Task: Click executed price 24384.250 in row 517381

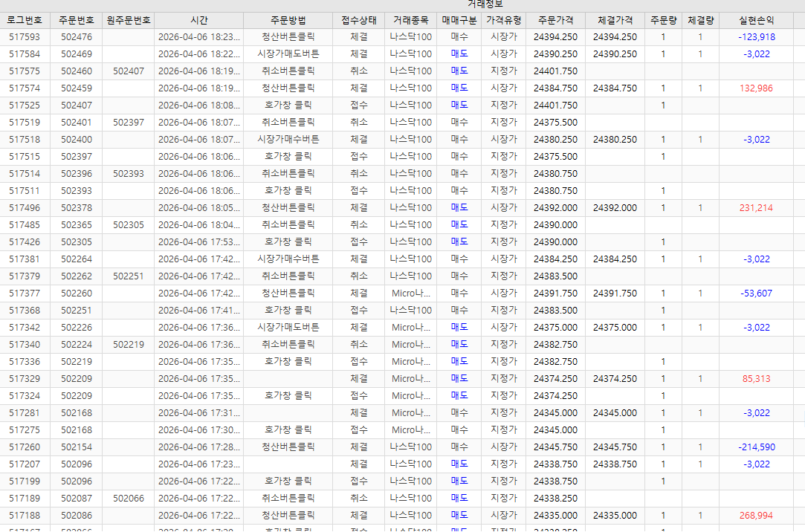Action: [615, 259]
